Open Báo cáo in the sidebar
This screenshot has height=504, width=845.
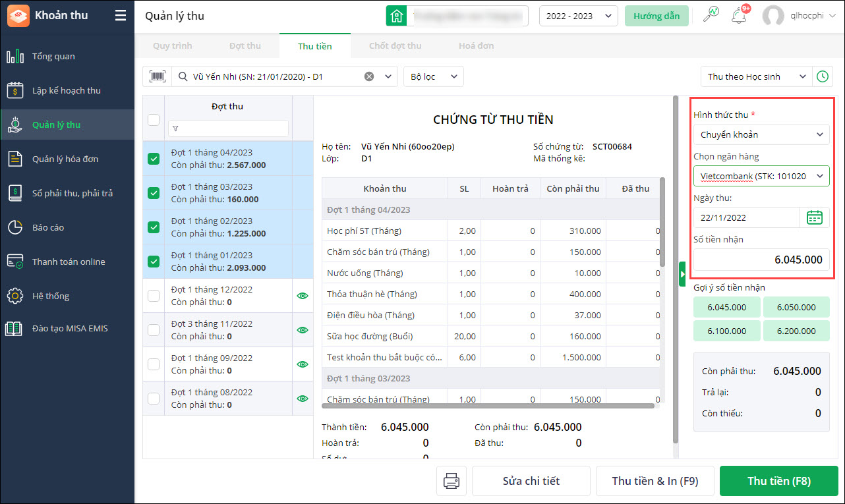tap(48, 227)
